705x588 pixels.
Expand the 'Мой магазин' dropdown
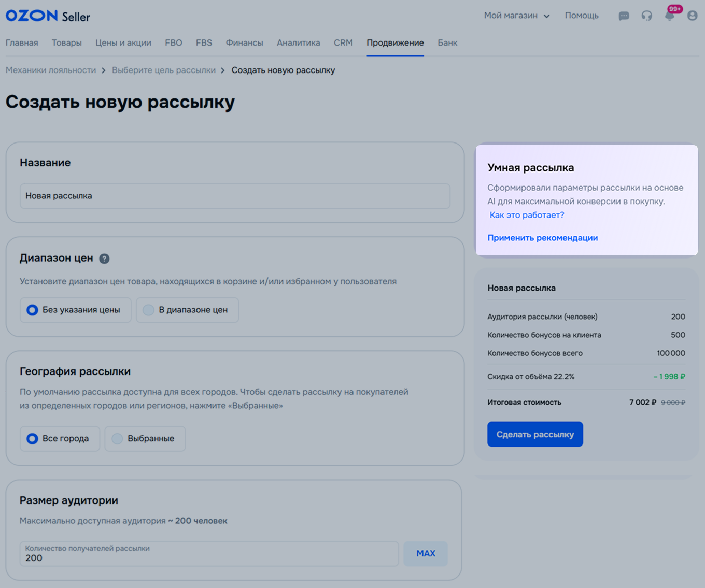click(516, 16)
